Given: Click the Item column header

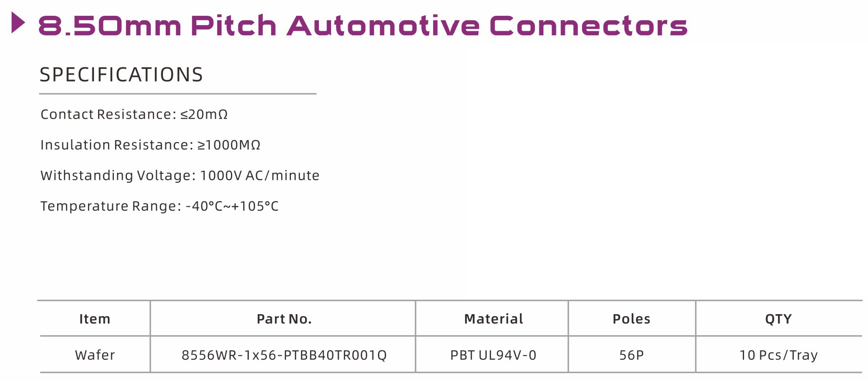Looking at the screenshot, I should (x=95, y=319).
